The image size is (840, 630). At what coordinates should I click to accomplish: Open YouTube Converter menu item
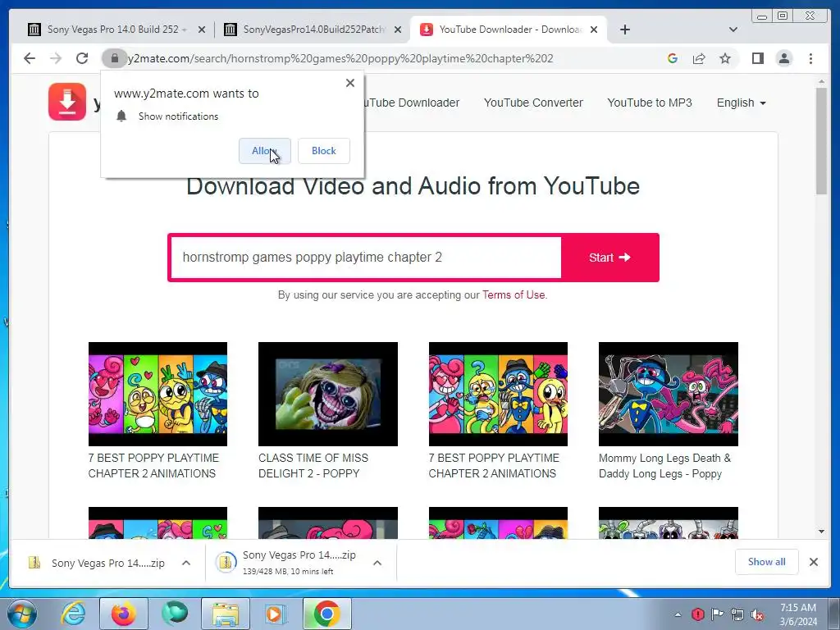(533, 103)
